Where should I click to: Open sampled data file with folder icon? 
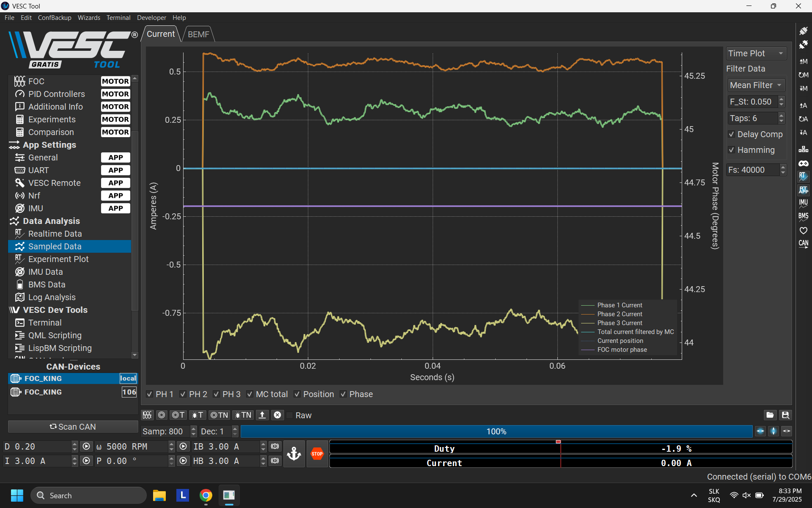770,415
